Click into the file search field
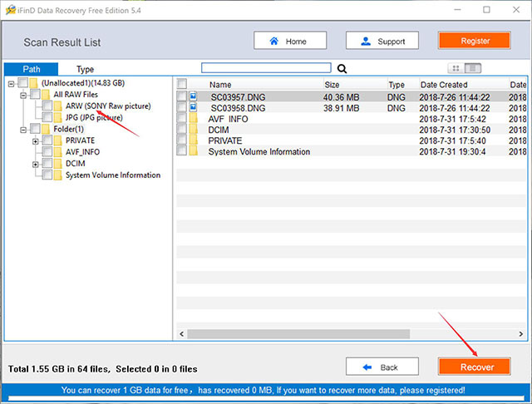 pyautogui.click(x=266, y=68)
